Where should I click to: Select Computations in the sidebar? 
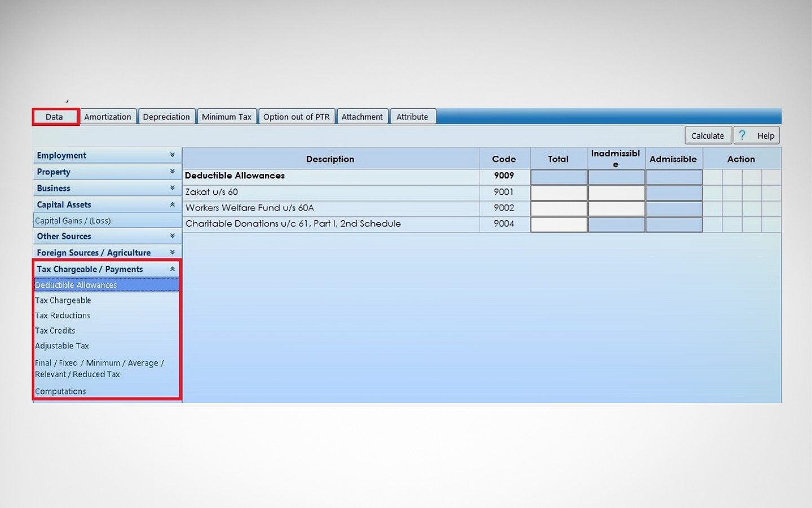point(60,391)
